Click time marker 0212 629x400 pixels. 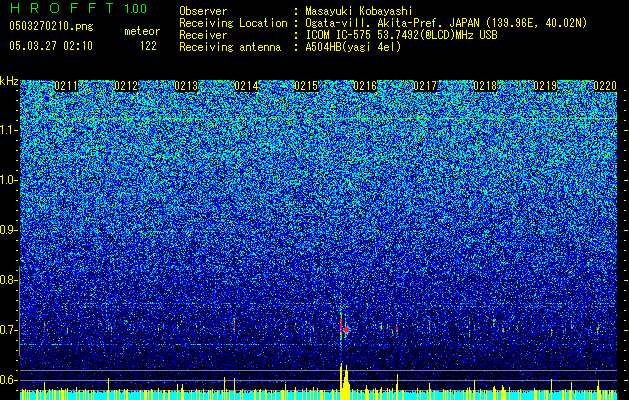[x=126, y=86]
